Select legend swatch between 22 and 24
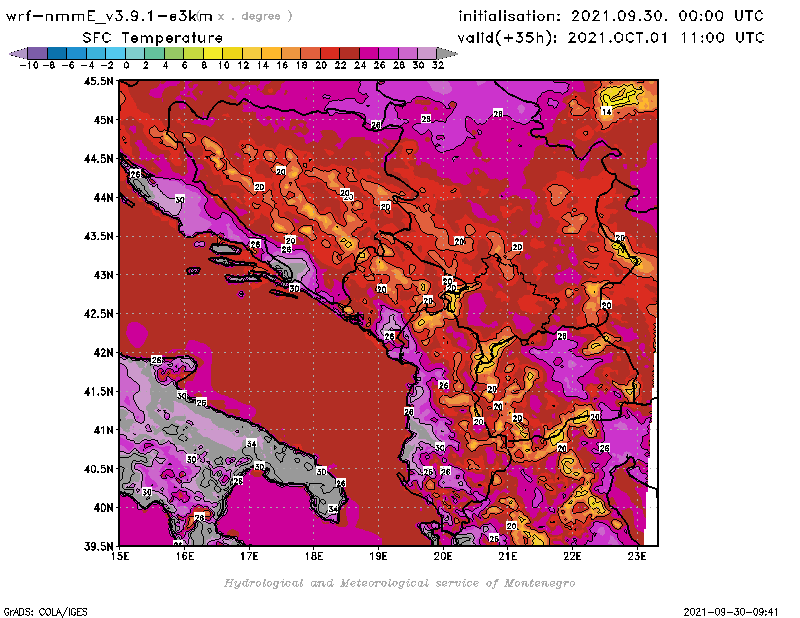 tap(349, 54)
